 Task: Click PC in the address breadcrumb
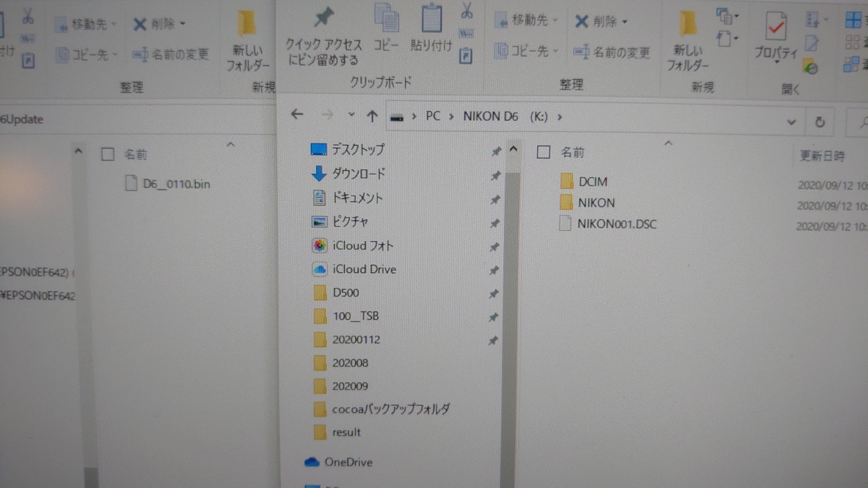tap(433, 117)
